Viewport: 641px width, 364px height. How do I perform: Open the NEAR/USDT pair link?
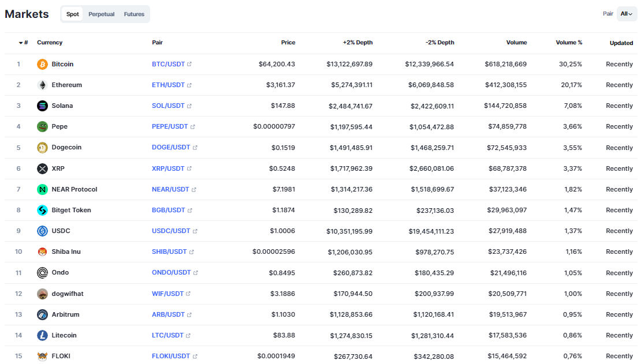[170, 189]
